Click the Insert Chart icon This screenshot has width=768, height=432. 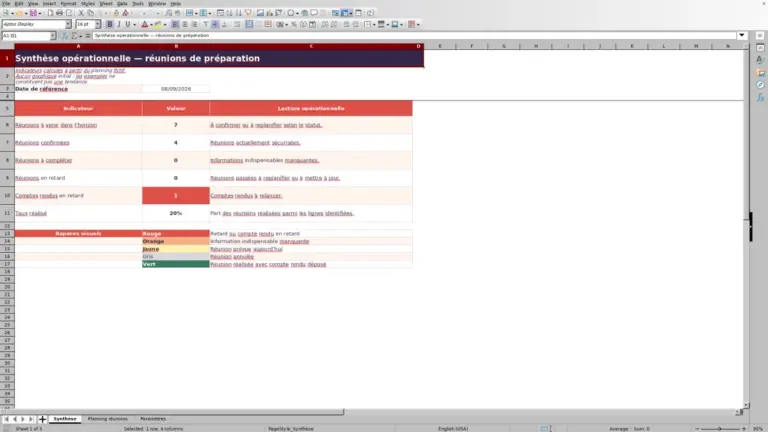coord(269,13)
